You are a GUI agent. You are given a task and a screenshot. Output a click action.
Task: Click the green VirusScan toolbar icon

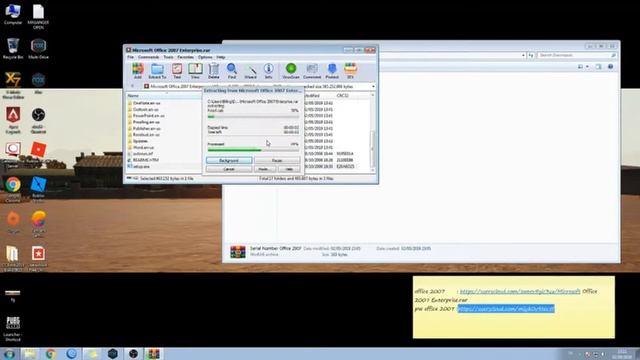(x=291, y=71)
